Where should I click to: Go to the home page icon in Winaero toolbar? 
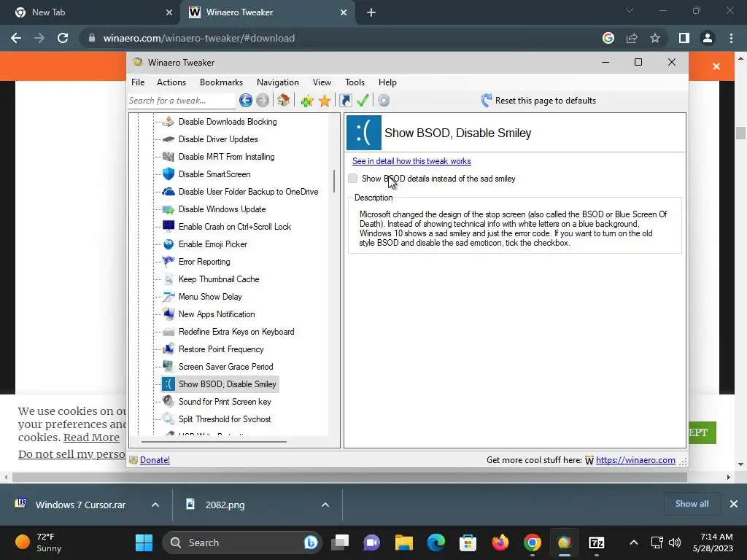click(284, 100)
